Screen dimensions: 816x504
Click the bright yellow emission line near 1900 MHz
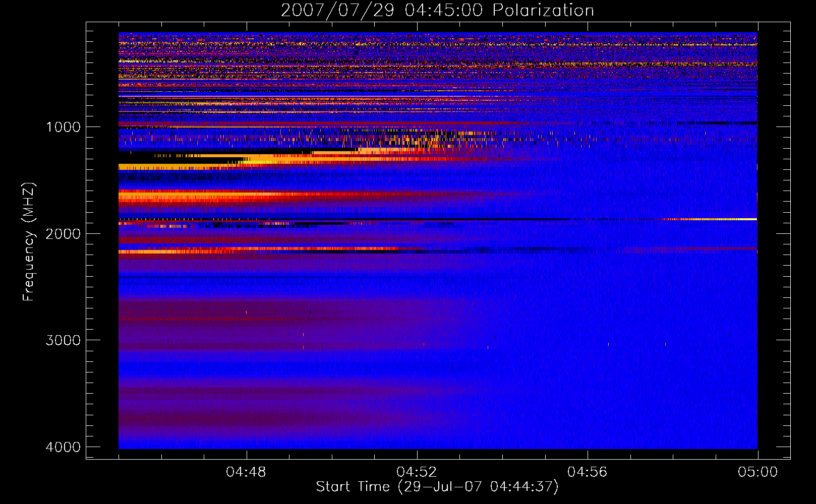tap(711, 219)
